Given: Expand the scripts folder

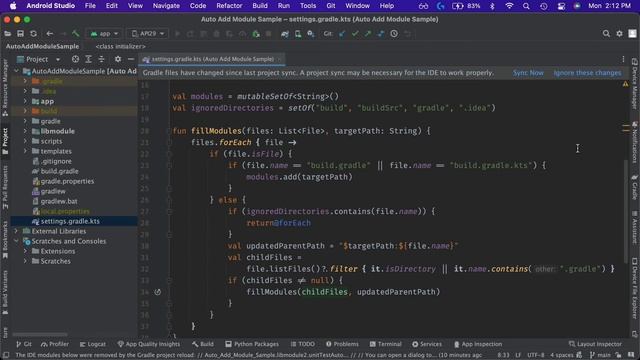Looking at the screenshot, I should coord(25,141).
